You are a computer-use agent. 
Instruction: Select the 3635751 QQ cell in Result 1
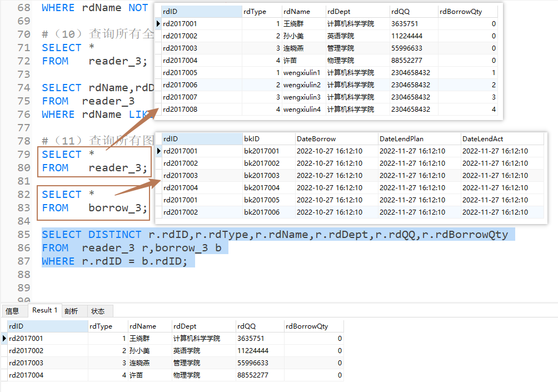tap(260, 338)
